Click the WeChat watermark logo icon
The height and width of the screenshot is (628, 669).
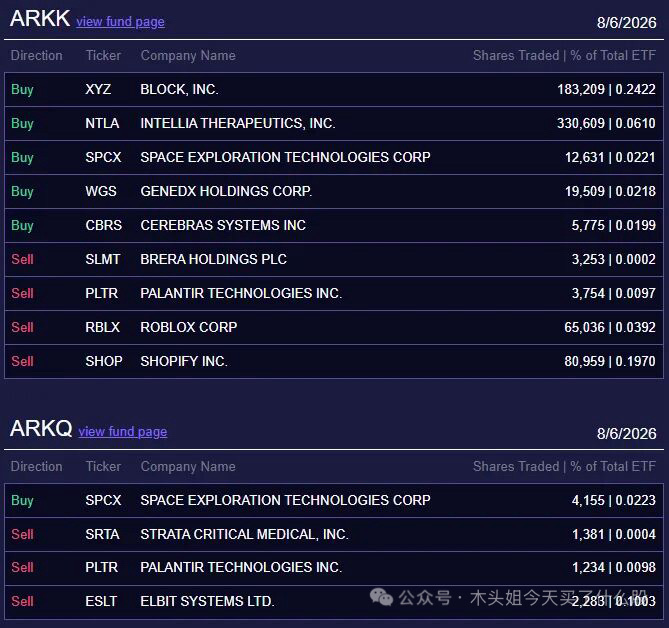tap(381, 597)
